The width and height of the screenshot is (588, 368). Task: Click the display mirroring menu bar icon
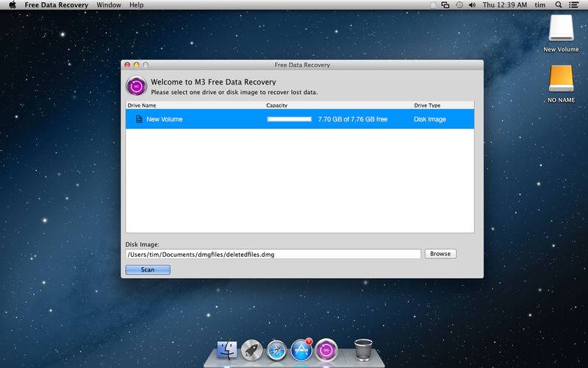click(445, 5)
